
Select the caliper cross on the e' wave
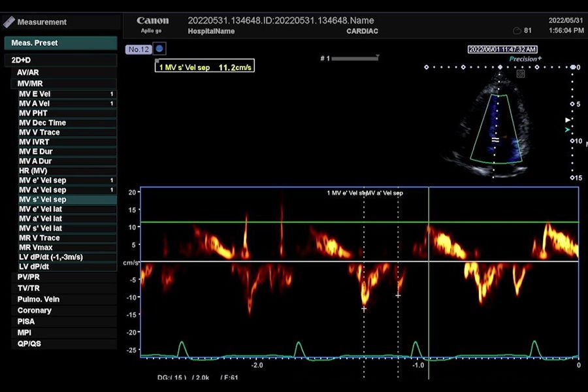coord(364,309)
